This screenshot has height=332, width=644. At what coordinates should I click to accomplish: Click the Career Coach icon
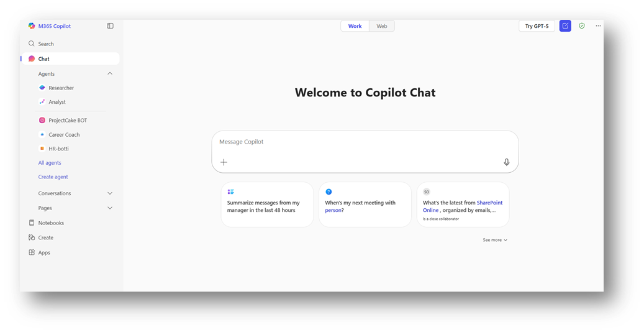coord(42,134)
